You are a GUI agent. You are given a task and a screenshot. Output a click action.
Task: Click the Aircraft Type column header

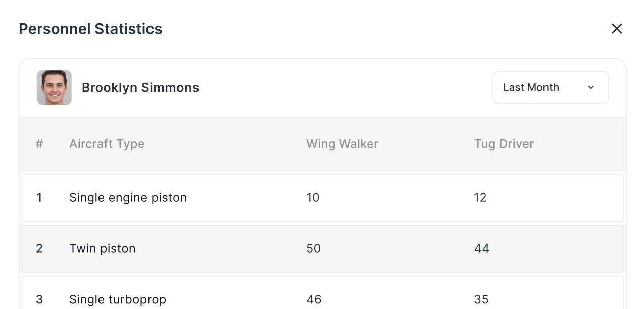click(x=107, y=144)
